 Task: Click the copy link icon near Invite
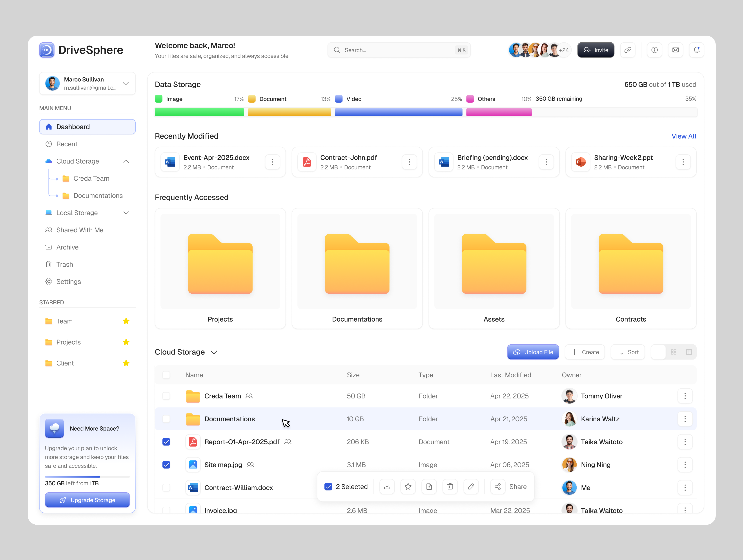[628, 50]
